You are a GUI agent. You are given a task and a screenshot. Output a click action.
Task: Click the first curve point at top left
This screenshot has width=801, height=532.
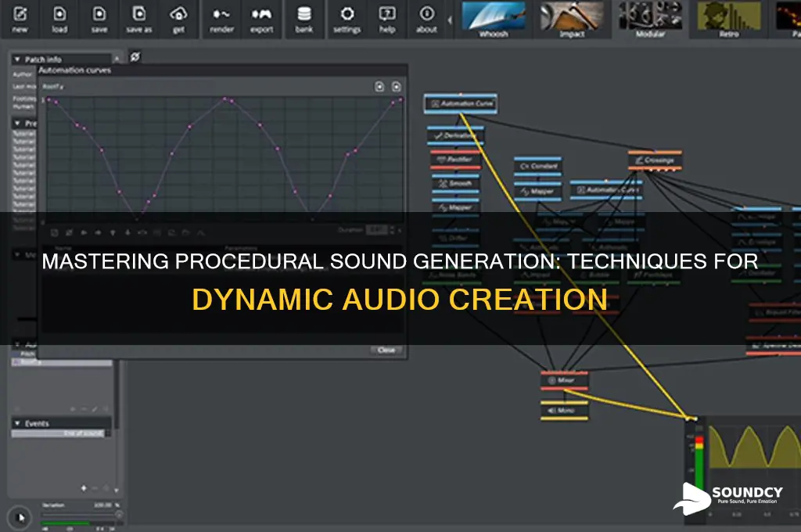point(49,100)
